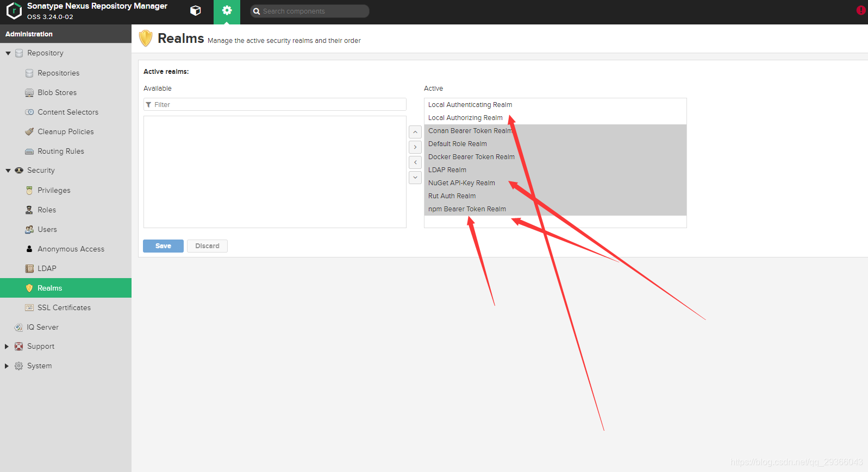Select Rut Auth Realm
The width and height of the screenshot is (868, 472).
pos(555,196)
